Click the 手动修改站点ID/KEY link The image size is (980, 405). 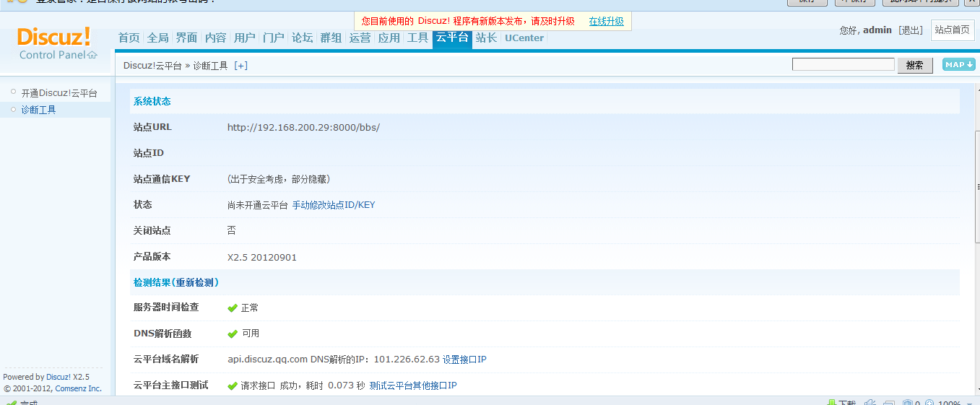334,205
